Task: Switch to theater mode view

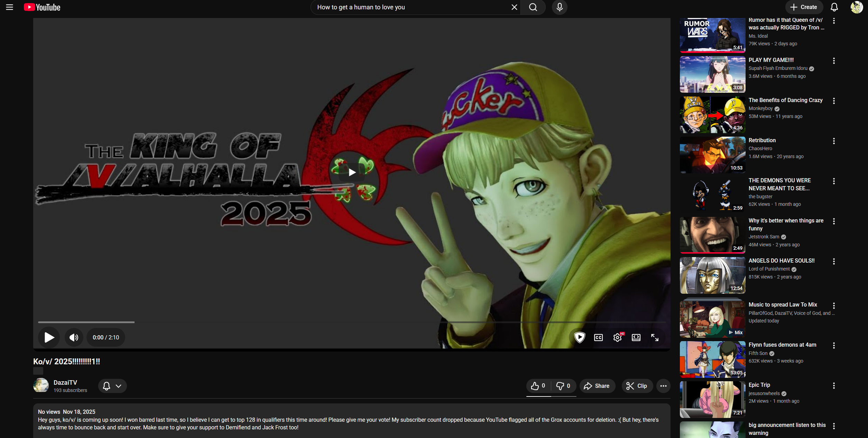Action: [x=636, y=337]
